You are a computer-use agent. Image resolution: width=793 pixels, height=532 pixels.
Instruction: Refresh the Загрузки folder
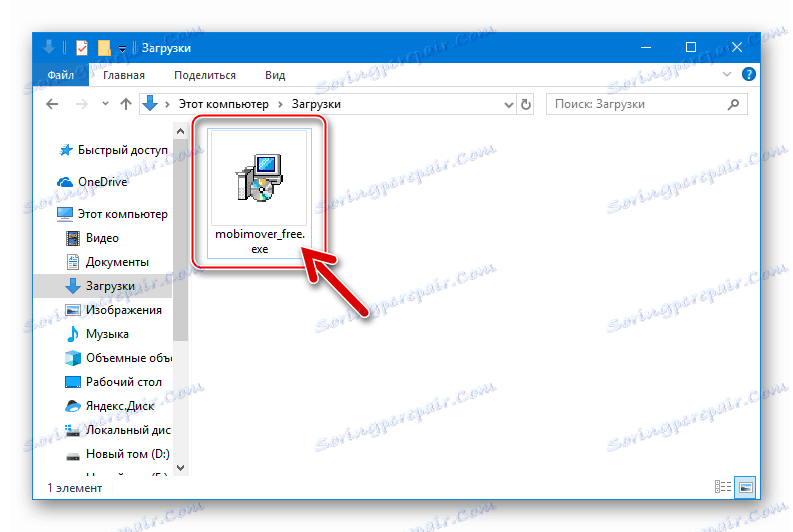(526, 105)
